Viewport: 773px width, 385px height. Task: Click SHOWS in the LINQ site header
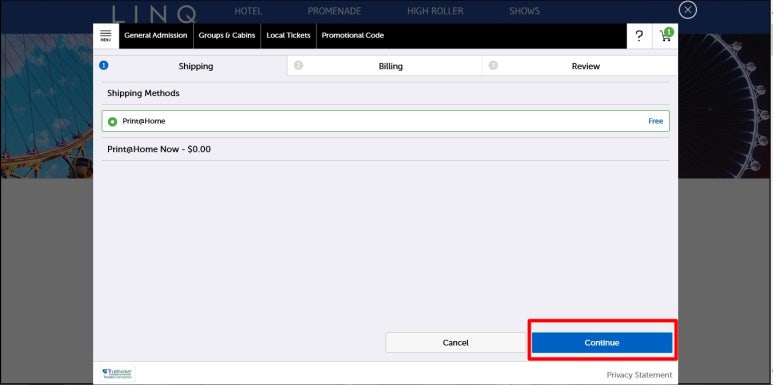(x=524, y=11)
